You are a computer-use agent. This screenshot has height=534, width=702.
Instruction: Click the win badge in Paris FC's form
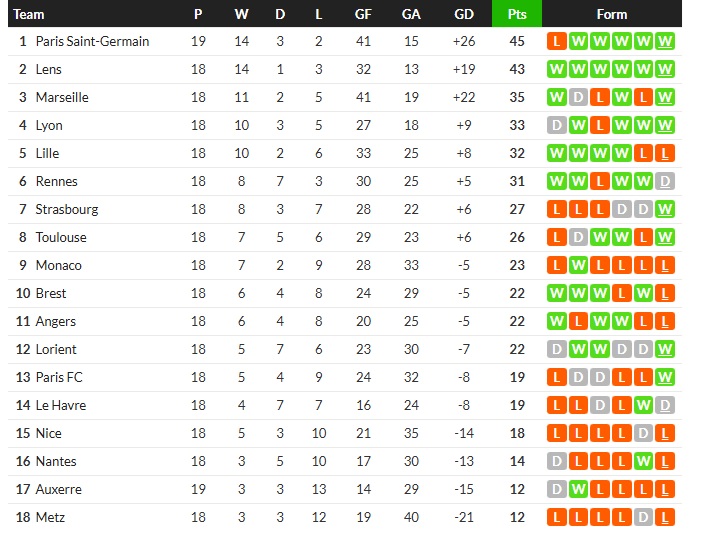[666, 377]
